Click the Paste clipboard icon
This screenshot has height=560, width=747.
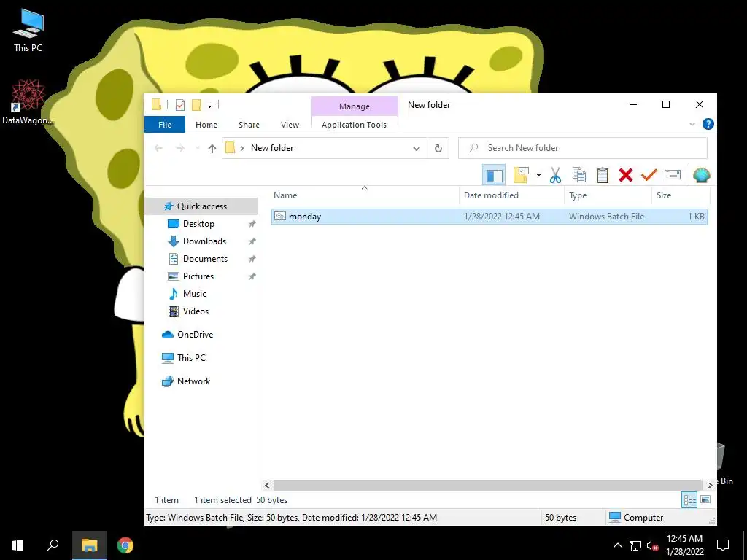pyautogui.click(x=602, y=175)
